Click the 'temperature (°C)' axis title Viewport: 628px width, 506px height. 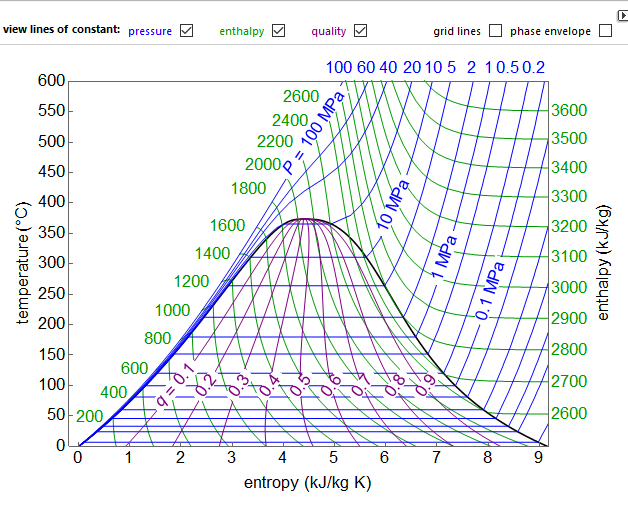click(x=22, y=262)
